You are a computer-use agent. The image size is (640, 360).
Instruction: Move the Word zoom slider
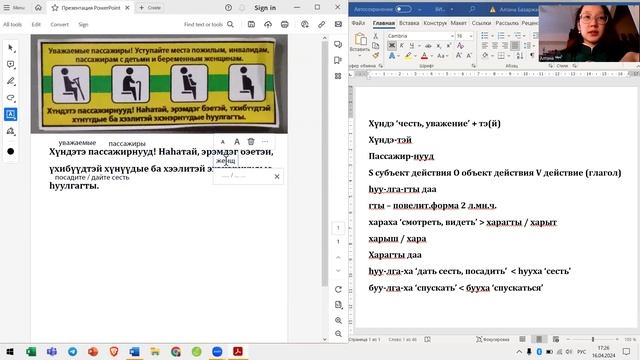click(x=593, y=339)
